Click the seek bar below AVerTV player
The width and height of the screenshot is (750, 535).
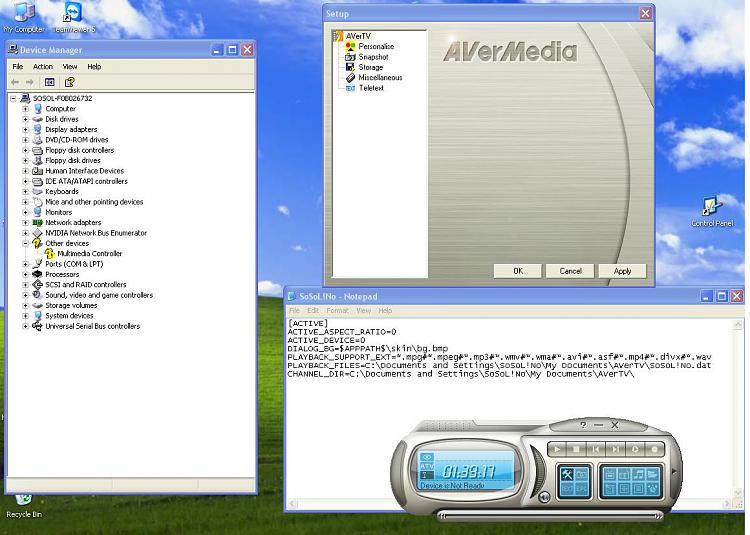pos(550,516)
